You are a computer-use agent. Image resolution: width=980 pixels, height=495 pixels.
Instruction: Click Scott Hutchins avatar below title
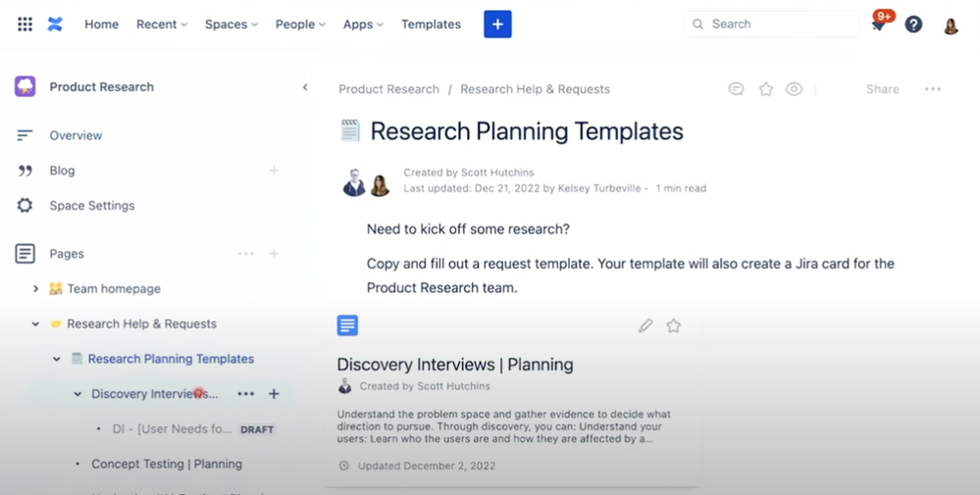354,183
